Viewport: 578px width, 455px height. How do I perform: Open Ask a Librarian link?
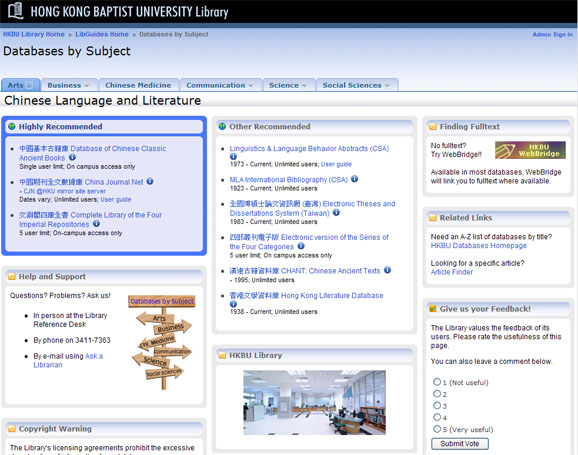(68, 361)
